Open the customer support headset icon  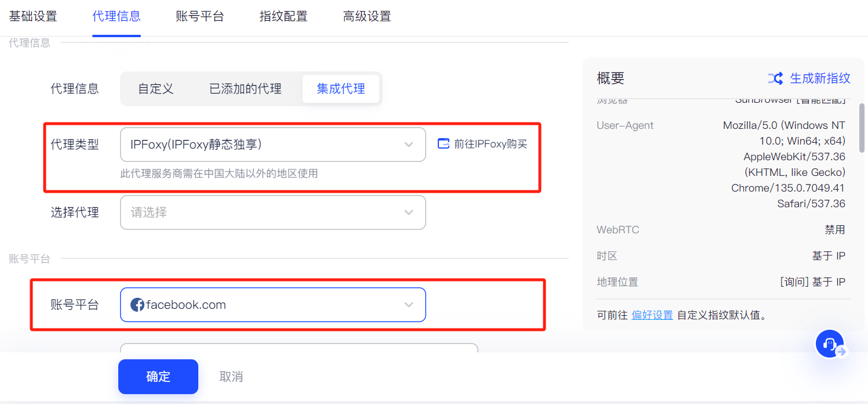pos(830,344)
